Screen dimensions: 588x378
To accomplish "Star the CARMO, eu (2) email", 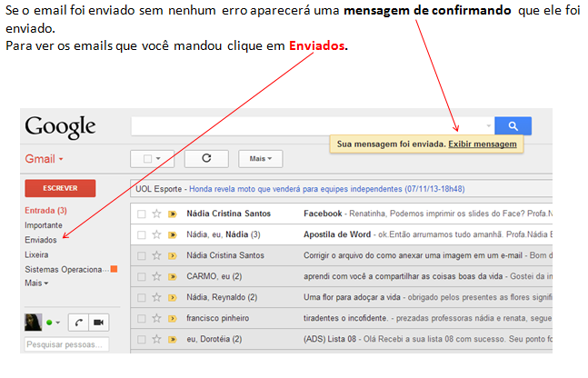I will [156, 277].
